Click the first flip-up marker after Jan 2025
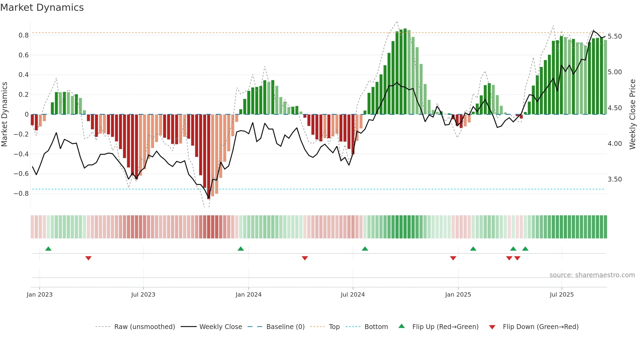 point(473,249)
